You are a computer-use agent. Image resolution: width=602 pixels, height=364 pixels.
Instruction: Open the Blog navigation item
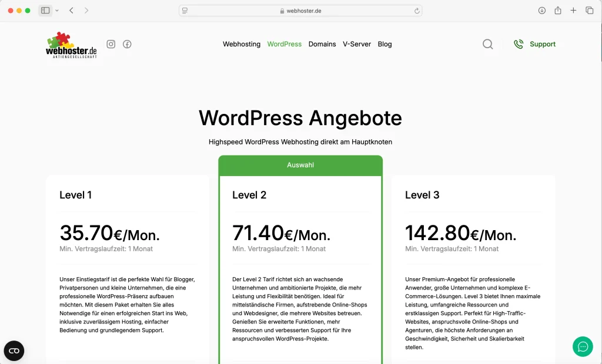[384, 44]
